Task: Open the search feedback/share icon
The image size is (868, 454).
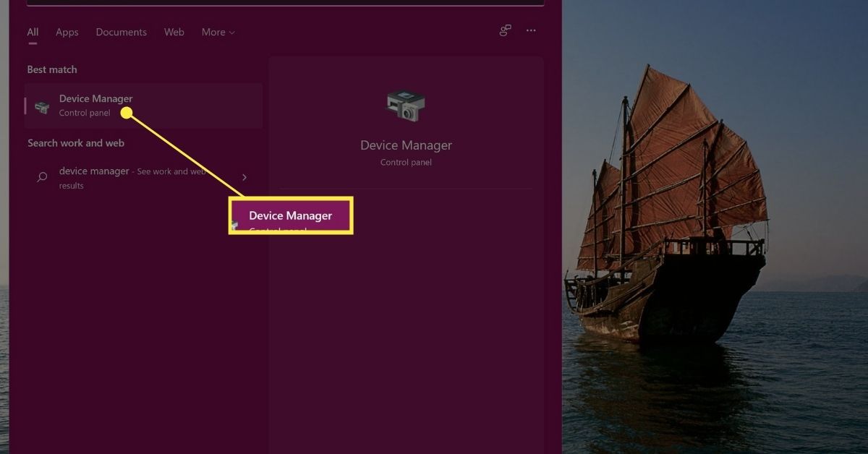Action: [x=505, y=30]
